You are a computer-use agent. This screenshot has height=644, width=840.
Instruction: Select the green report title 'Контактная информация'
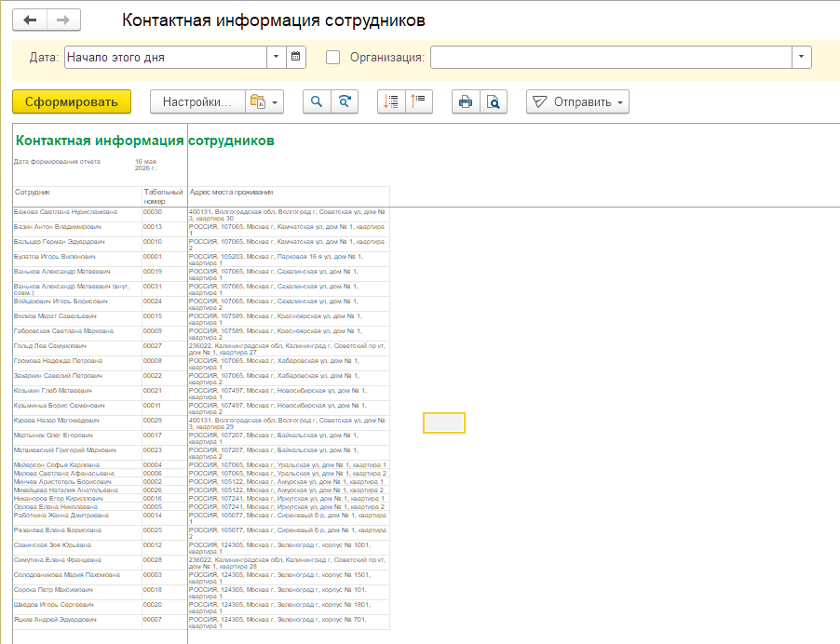(x=100, y=141)
